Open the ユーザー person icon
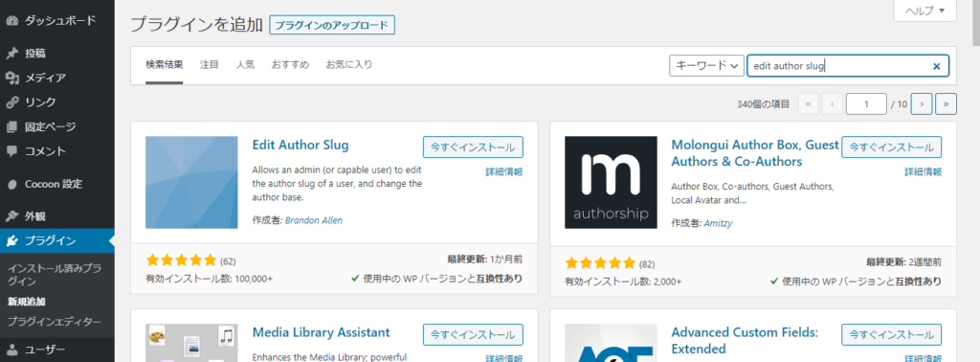 (11, 350)
